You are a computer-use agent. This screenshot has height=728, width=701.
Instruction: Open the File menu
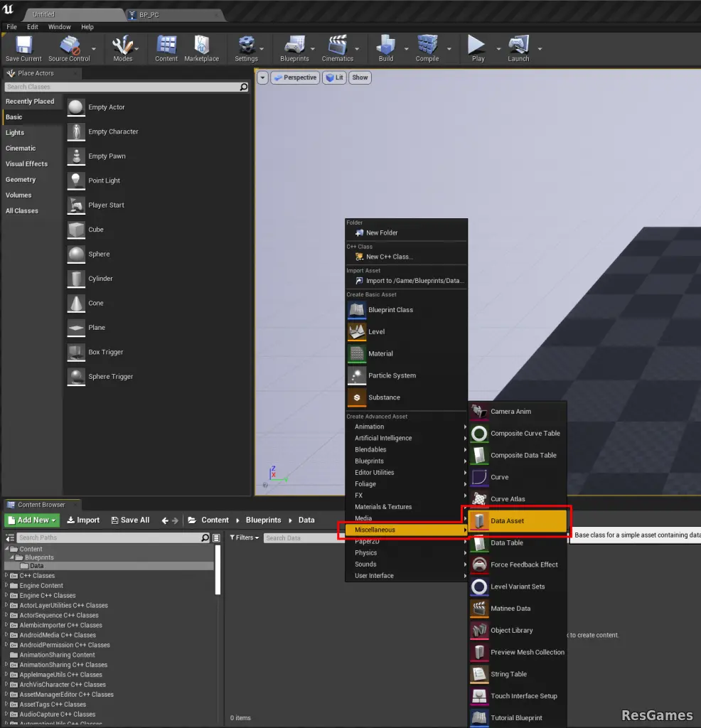click(x=11, y=27)
